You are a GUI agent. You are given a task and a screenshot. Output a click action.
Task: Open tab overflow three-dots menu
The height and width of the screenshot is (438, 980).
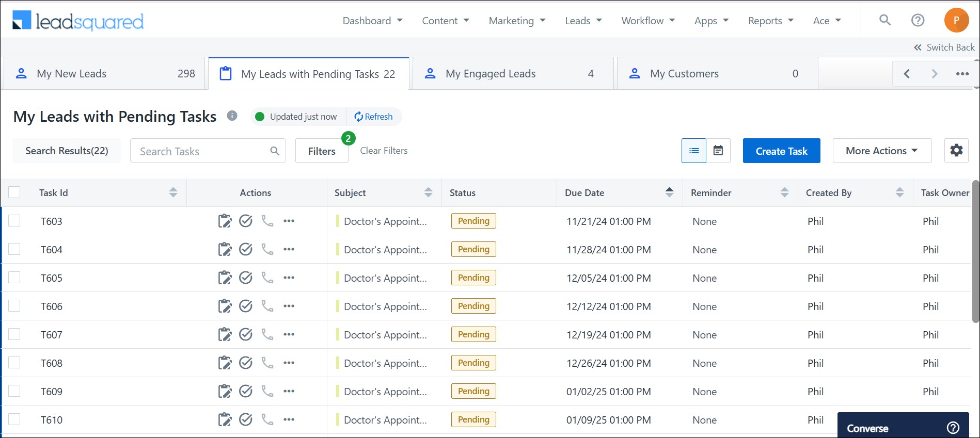[962, 74]
